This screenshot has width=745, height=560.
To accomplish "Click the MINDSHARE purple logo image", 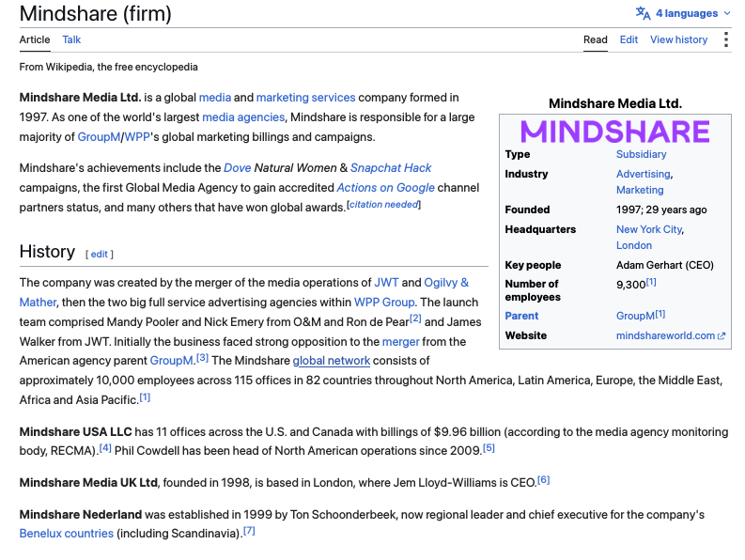I will [x=614, y=132].
